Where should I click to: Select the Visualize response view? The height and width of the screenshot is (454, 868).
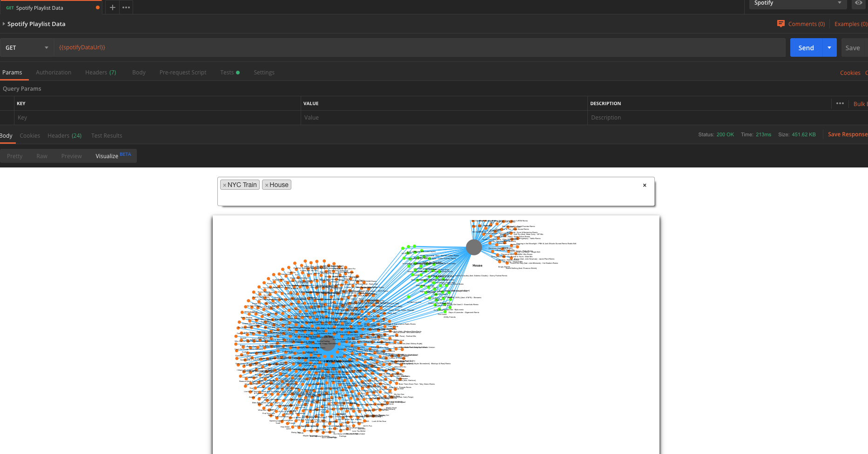pyautogui.click(x=113, y=156)
